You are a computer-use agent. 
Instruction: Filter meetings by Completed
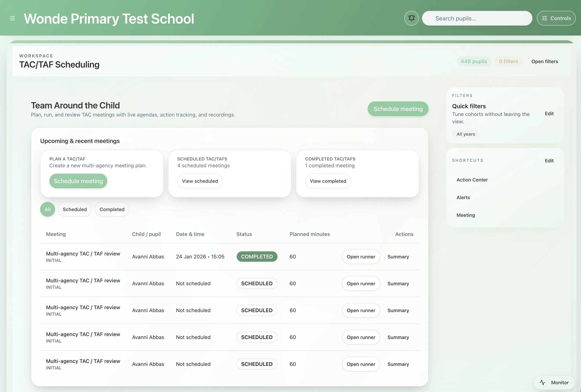(x=112, y=209)
